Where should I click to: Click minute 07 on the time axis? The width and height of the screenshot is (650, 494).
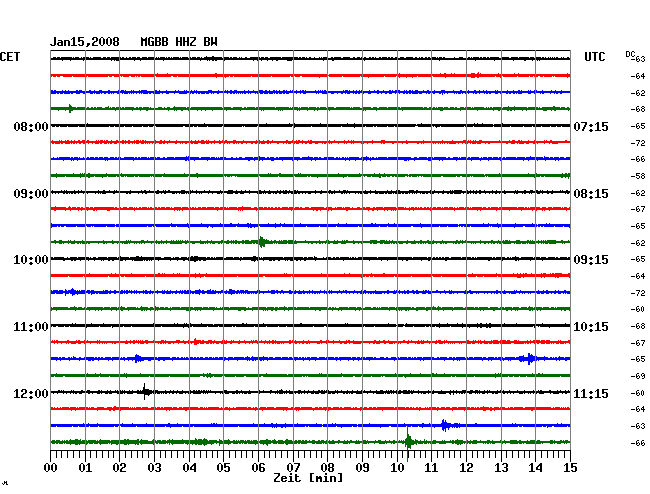(x=293, y=467)
